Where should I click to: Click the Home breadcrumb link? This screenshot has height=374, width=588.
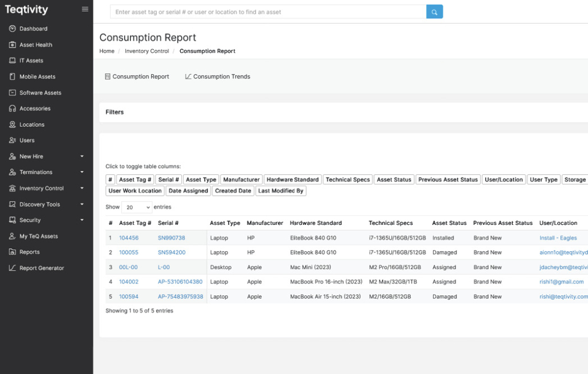click(107, 51)
